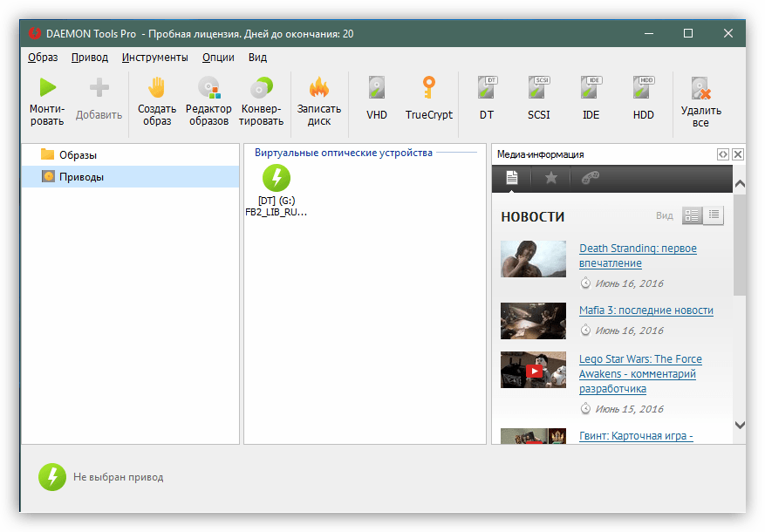Viewport: 765px width, 532px height.
Task: Open the Вид menu
Action: (x=257, y=58)
